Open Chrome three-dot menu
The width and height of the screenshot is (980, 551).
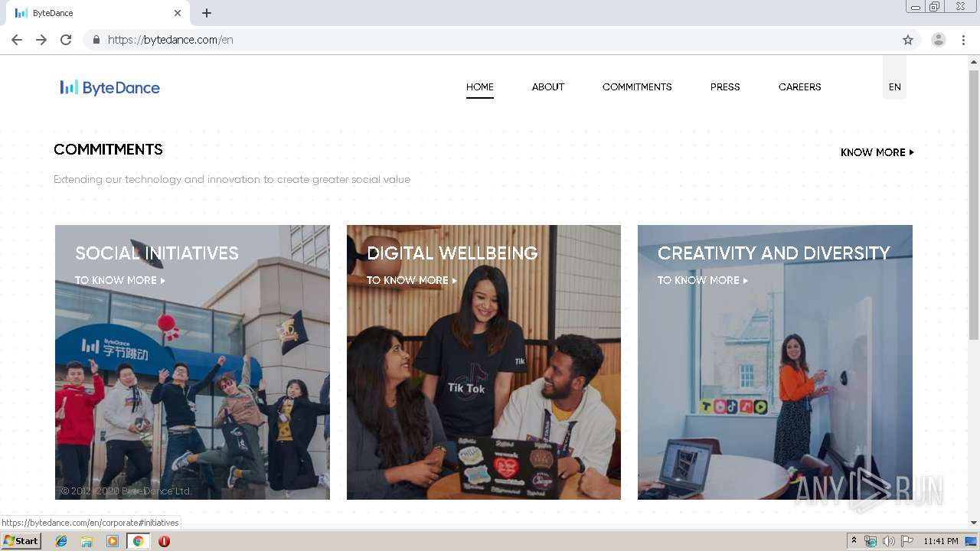point(963,40)
